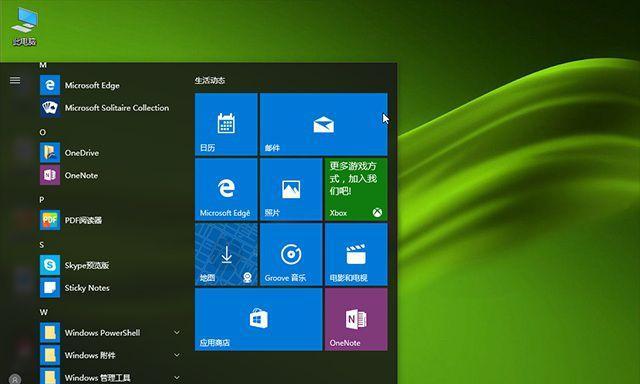Open the 电影和电视 tile
640x384 pixels.
356,254
